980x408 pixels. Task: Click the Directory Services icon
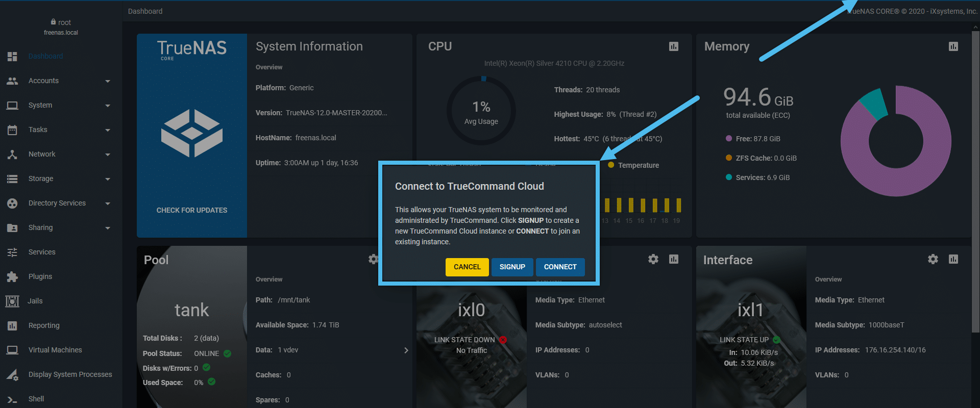(x=12, y=203)
